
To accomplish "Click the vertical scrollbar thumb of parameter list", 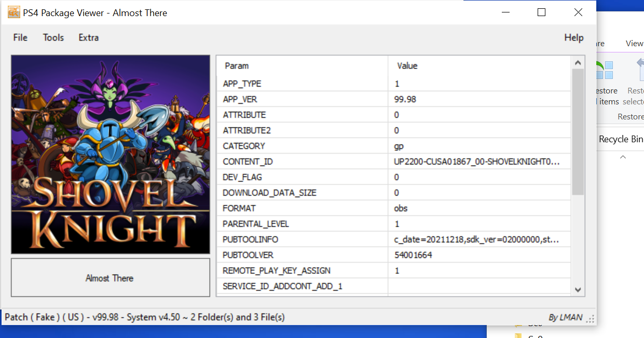I will [x=578, y=132].
